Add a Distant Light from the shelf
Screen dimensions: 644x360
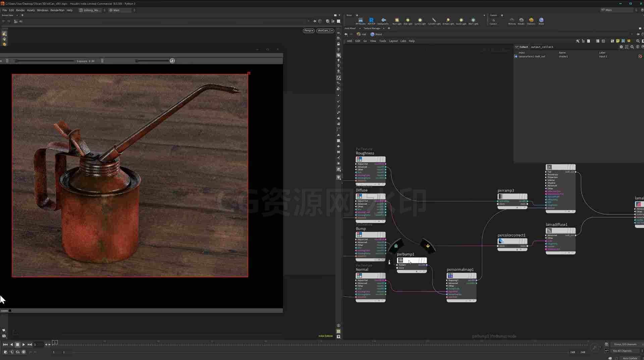(448, 21)
